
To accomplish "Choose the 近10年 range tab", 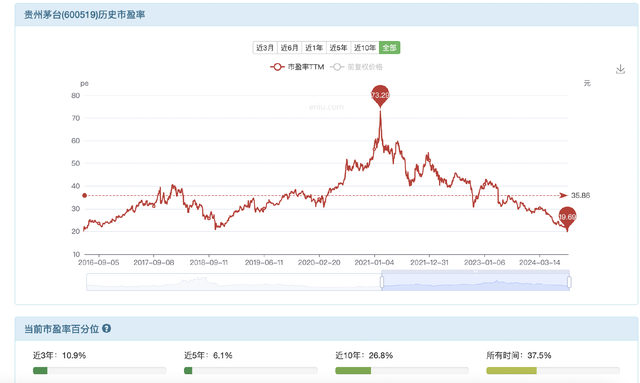I will [x=364, y=48].
